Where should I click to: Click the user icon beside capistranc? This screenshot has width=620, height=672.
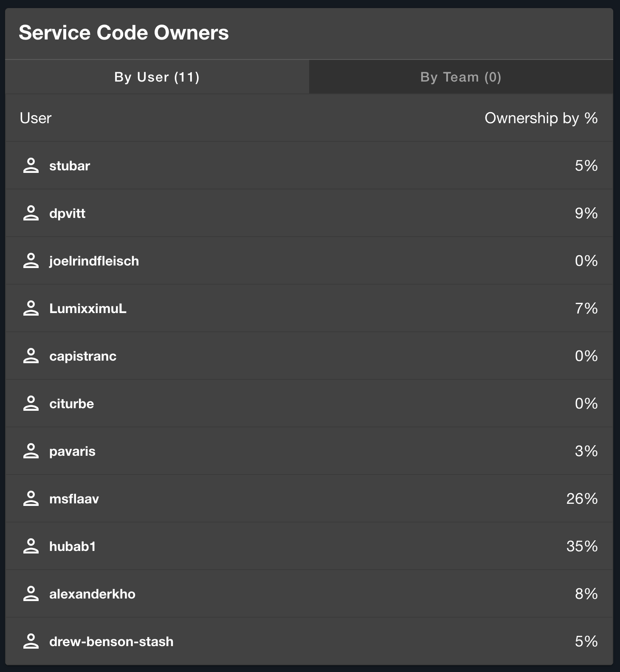pyautogui.click(x=31, y=356)
